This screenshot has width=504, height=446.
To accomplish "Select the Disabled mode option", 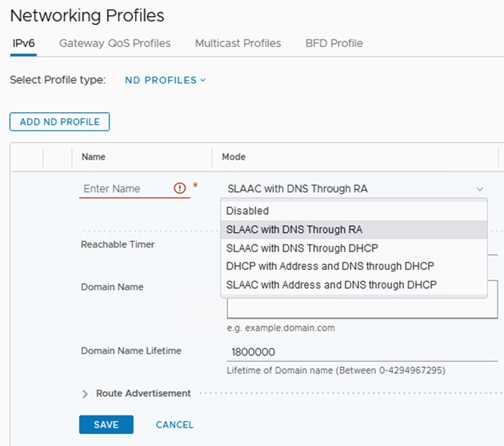I will (247, 211).
